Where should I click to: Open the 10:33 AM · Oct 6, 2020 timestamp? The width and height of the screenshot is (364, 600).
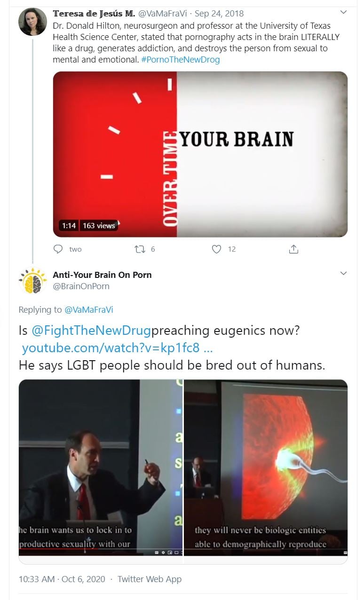[62, 579]
